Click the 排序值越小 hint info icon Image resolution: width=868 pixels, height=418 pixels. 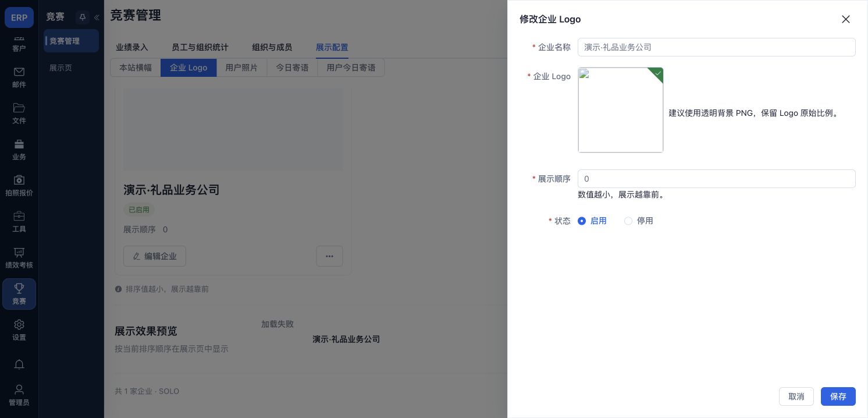pyautogui.click(x=119, y=289)
